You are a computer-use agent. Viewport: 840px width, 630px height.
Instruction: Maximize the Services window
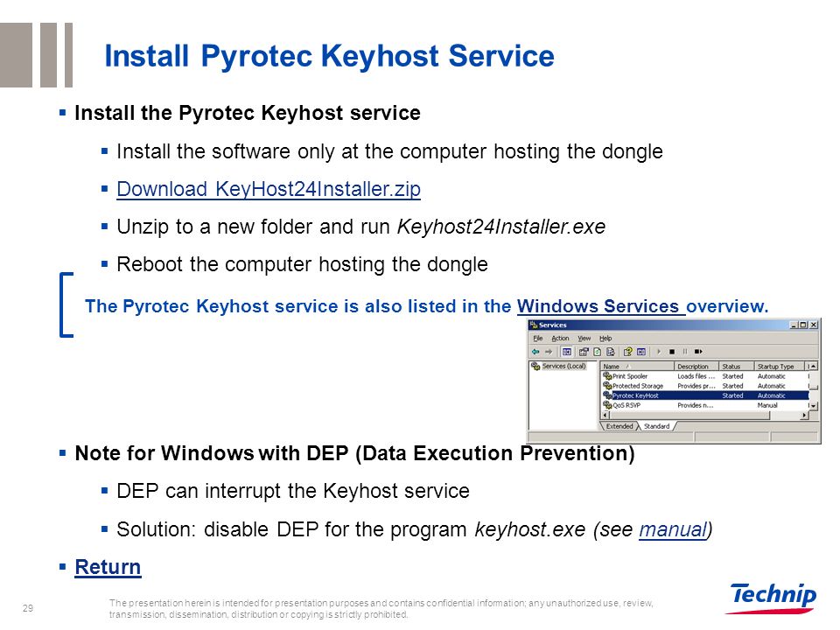tap(803, 325)
